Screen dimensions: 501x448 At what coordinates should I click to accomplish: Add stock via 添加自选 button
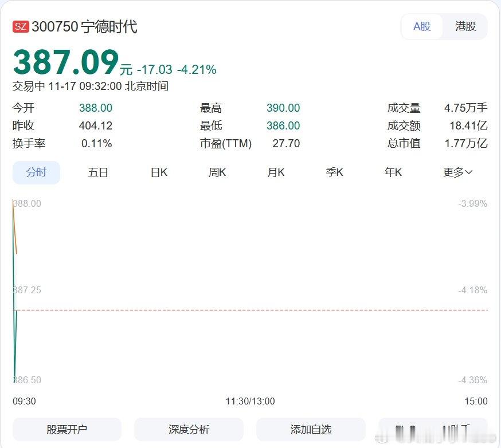[x=310, y=429]
